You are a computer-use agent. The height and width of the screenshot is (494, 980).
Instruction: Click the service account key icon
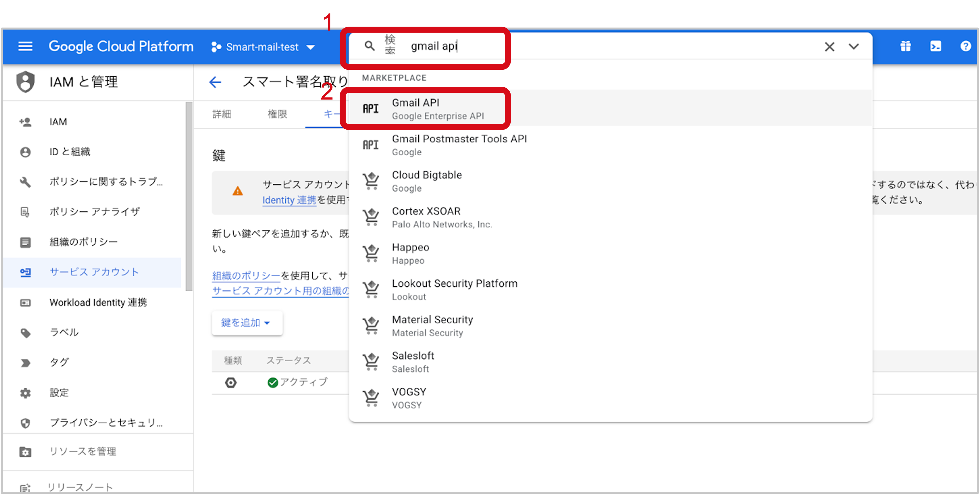point(25,272)
